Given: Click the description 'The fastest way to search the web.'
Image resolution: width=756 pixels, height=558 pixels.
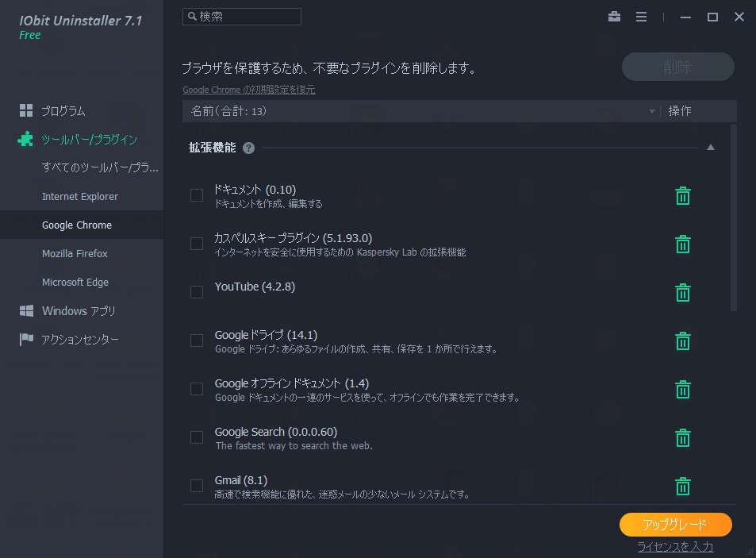Looking at the screenshot, I should click(294, 445).
